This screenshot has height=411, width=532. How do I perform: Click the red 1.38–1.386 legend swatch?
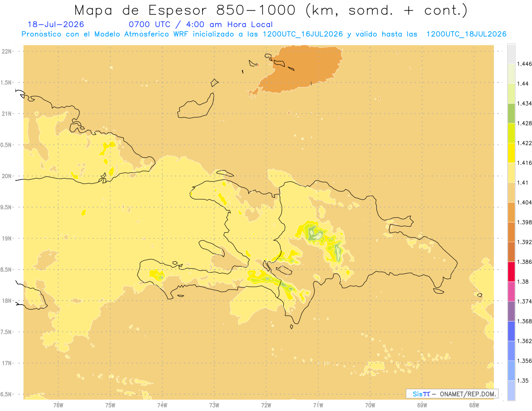pos(511,271)
